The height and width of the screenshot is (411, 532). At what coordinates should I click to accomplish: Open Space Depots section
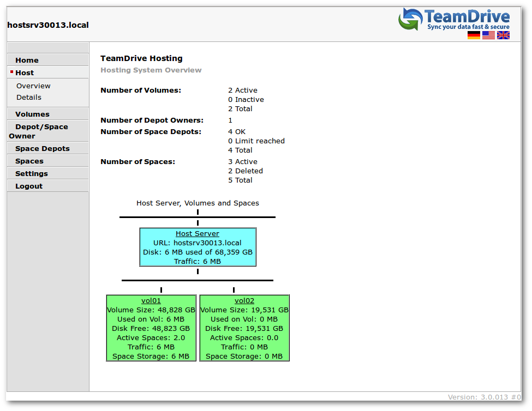[43, 149]
